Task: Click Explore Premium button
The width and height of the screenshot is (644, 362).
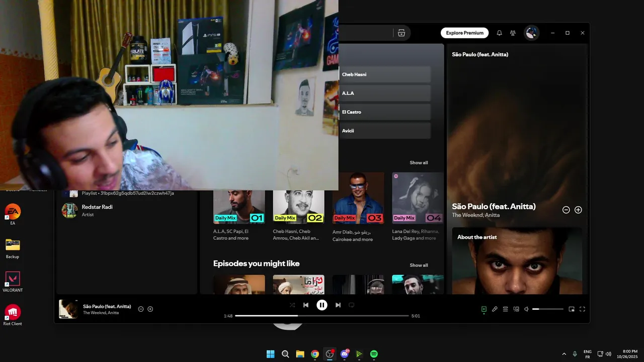Action: (x=464, y=33)
